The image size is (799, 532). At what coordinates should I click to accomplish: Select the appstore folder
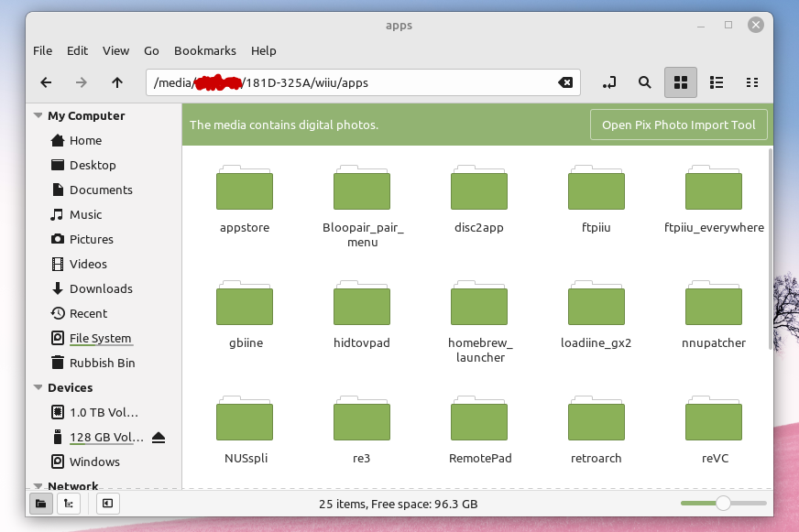coord(245,199)
